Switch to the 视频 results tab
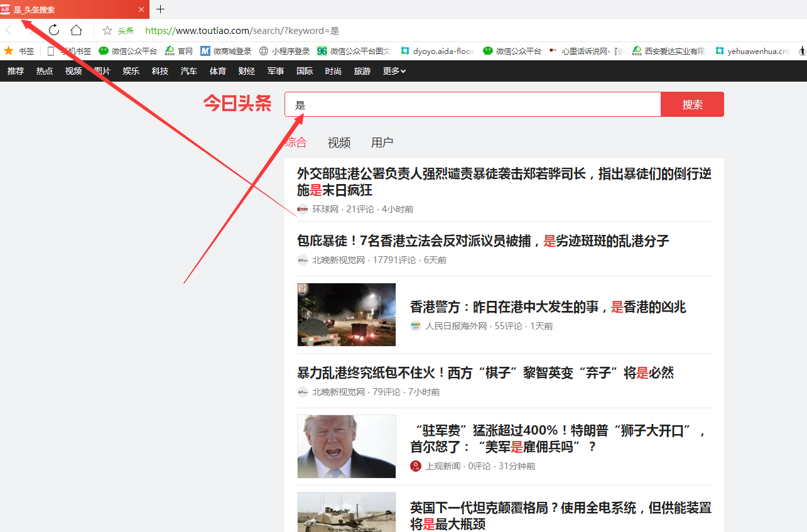 339,143
